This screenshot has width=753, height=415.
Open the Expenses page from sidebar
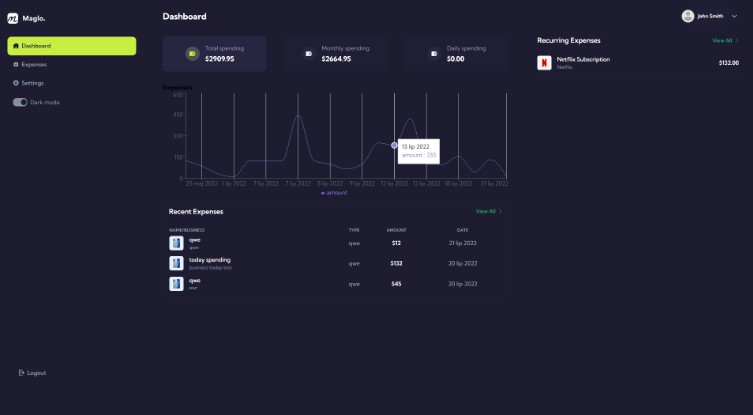(x=34, y=64)
